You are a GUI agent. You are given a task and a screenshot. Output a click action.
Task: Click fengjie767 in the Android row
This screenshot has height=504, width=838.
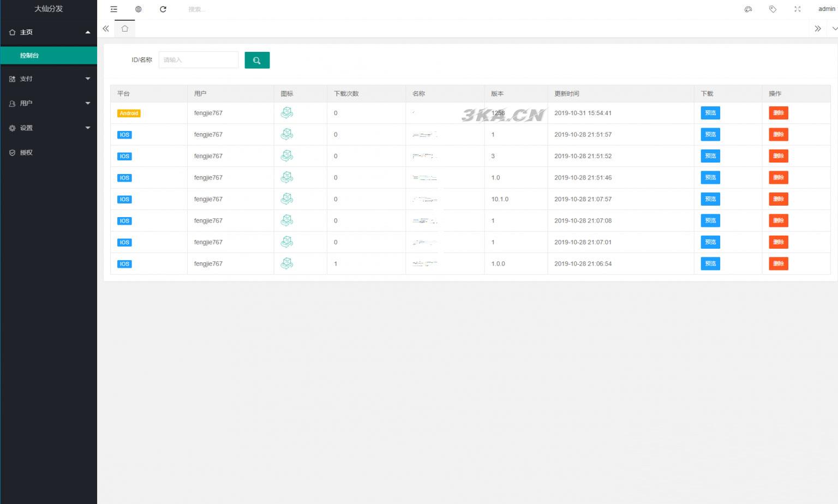[x=208, y=113]
